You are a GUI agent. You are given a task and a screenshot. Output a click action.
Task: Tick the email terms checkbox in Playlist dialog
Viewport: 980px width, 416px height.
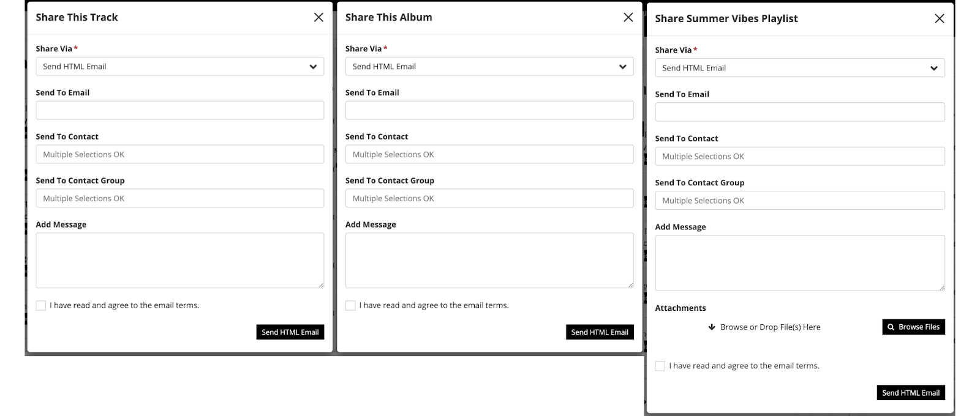point(660,366)
